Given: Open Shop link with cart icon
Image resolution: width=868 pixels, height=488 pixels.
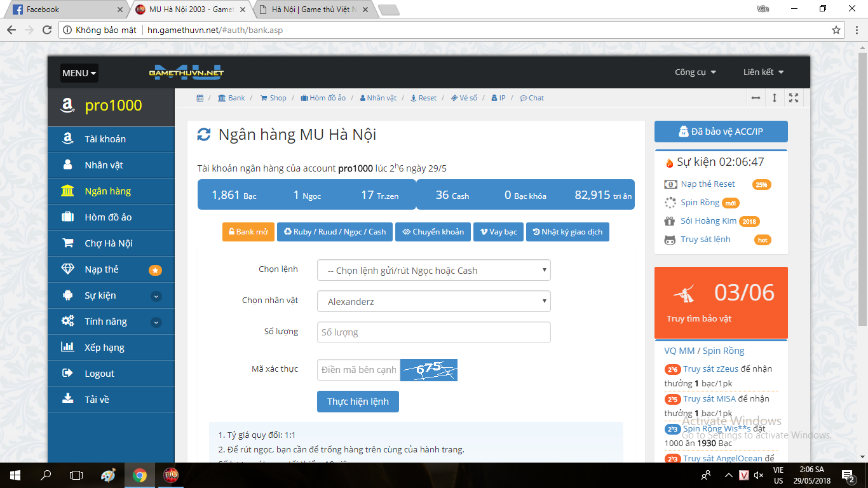Looking at the screenshot, I should pyautogui.click(x=273, y=98).
